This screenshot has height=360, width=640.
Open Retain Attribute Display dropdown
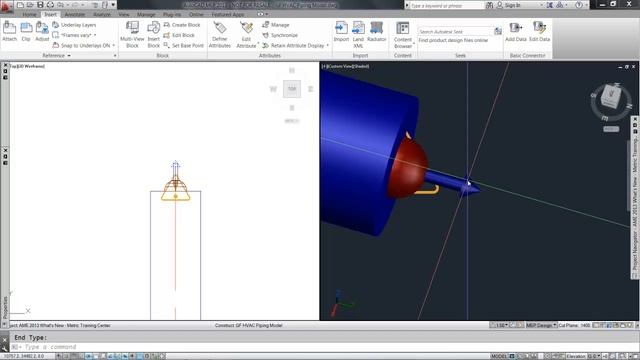[328, 45]
